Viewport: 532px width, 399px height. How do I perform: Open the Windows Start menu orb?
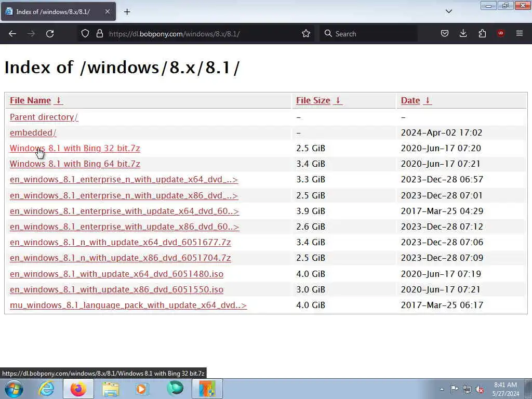point(14,389)
